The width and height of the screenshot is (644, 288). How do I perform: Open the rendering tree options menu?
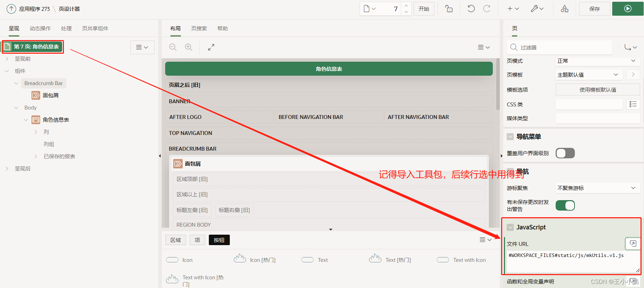[x=142, y=47]
